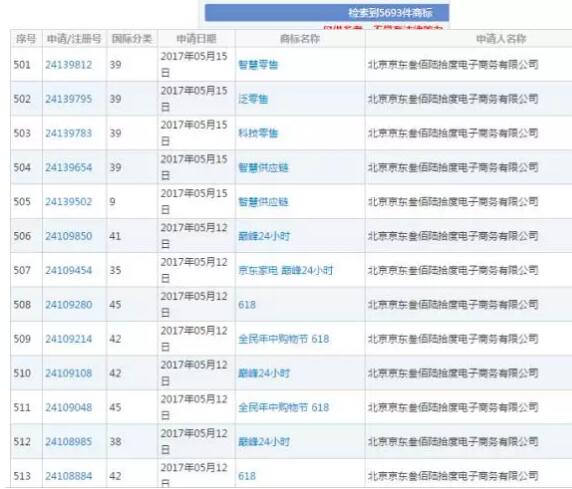This screenshot has height=489, width=572.
Task: Open application number 24139795 link
Action: (x=69, y=99)
